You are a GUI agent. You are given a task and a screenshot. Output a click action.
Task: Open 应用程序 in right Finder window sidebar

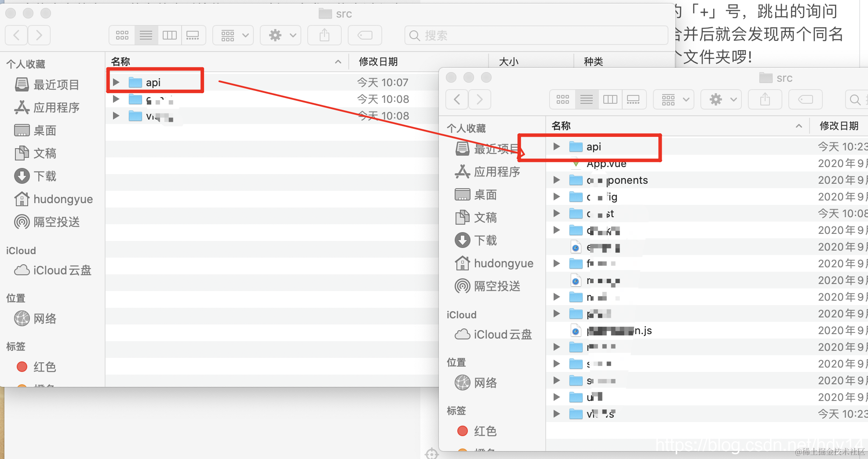pos(488,171)
